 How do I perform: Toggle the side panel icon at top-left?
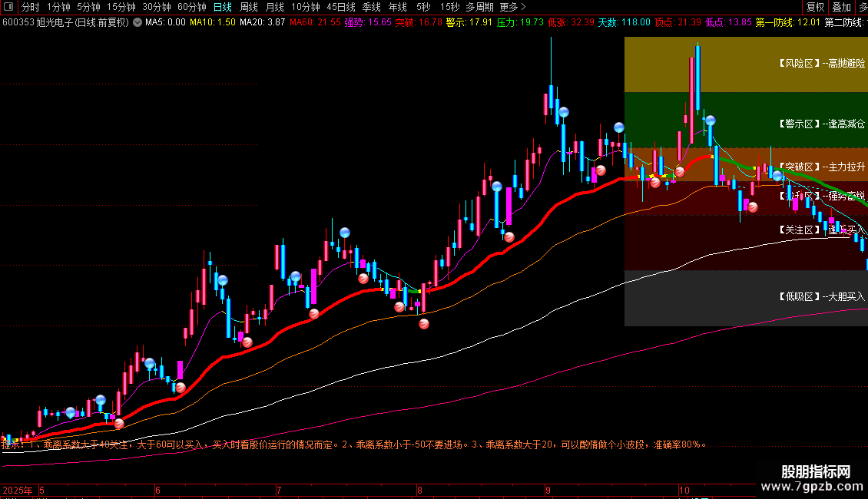8,7
